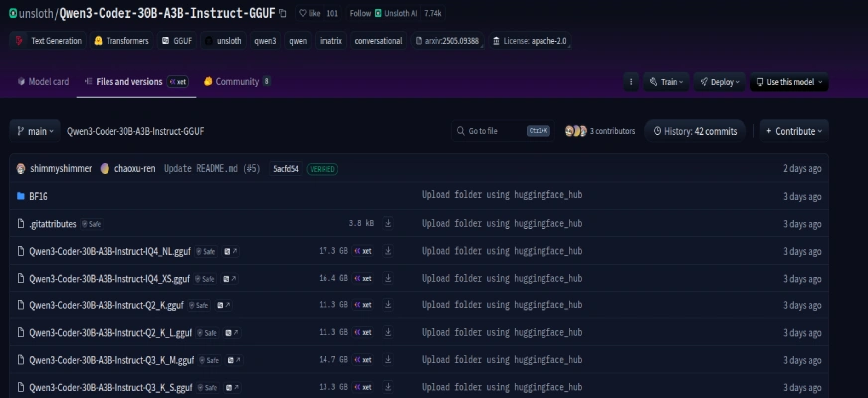Open GGUF viewer icon for Q2_K_L
868x398 pixels.
(x=231, y=333)
